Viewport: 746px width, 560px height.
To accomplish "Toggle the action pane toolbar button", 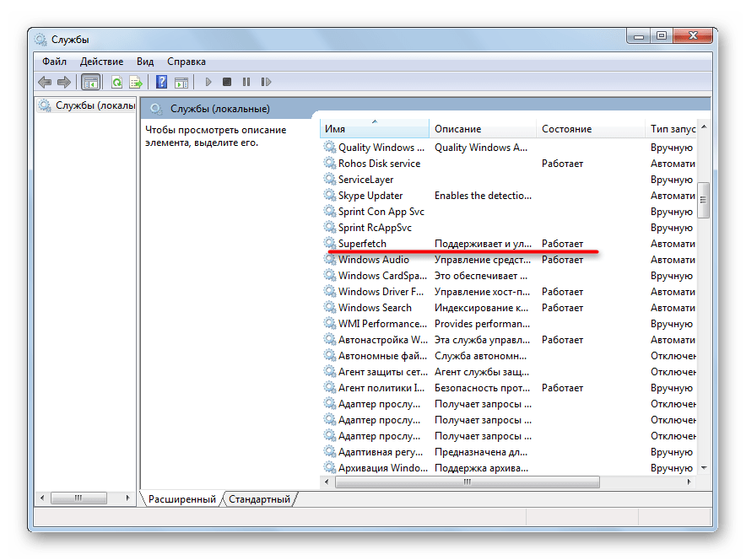I will [x=181, y=82].
